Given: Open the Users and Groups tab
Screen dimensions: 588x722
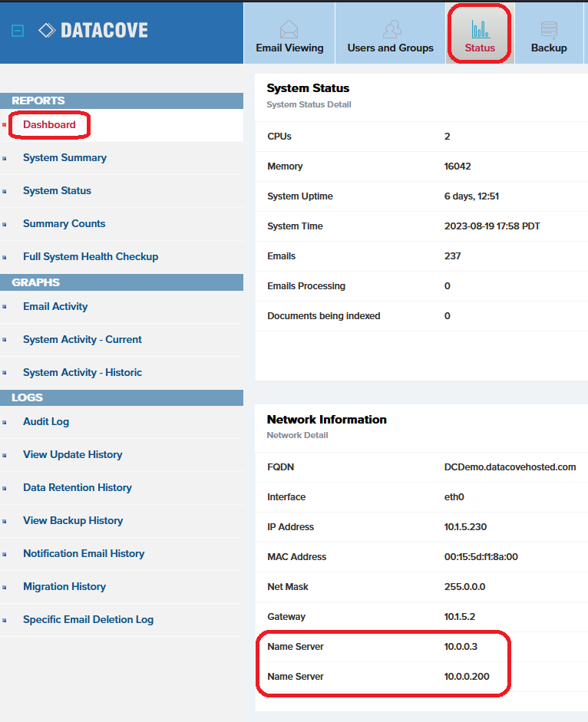Looking at the screenshot, I should (390, 33).
